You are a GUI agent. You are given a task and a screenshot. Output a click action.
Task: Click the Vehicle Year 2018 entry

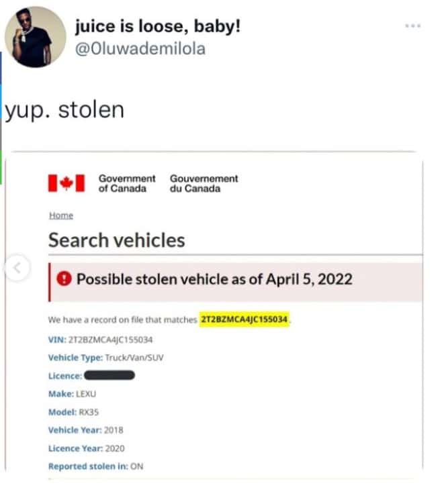pyautogui.click(x=85, y=430)
